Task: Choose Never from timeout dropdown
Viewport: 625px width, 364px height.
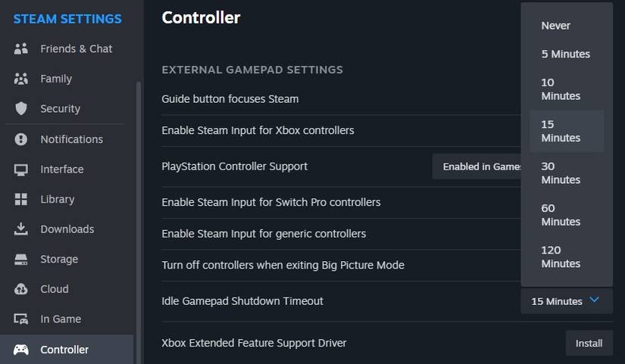Action: pyautogui.click(x=556, y=26)
